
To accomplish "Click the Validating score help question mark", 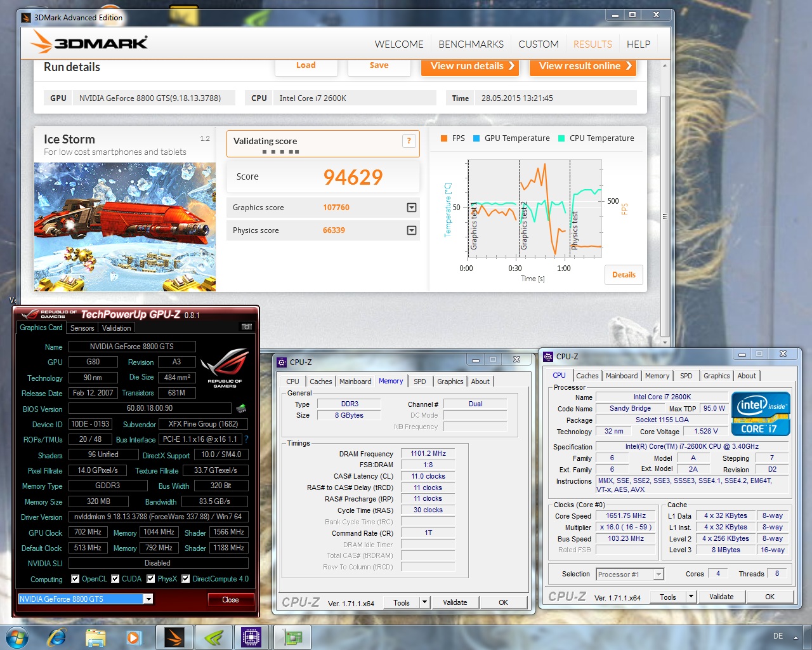I will point(409,141).
